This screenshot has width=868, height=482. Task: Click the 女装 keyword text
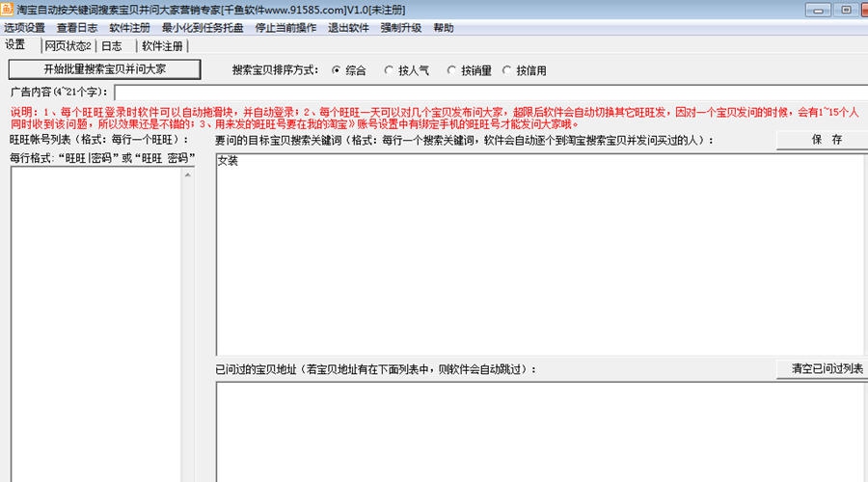pos(228,161)
